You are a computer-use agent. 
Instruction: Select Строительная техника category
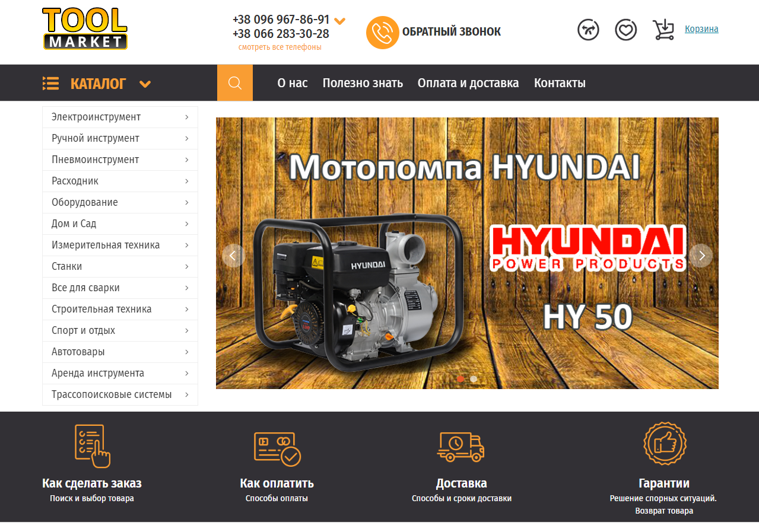coord(120,309)
